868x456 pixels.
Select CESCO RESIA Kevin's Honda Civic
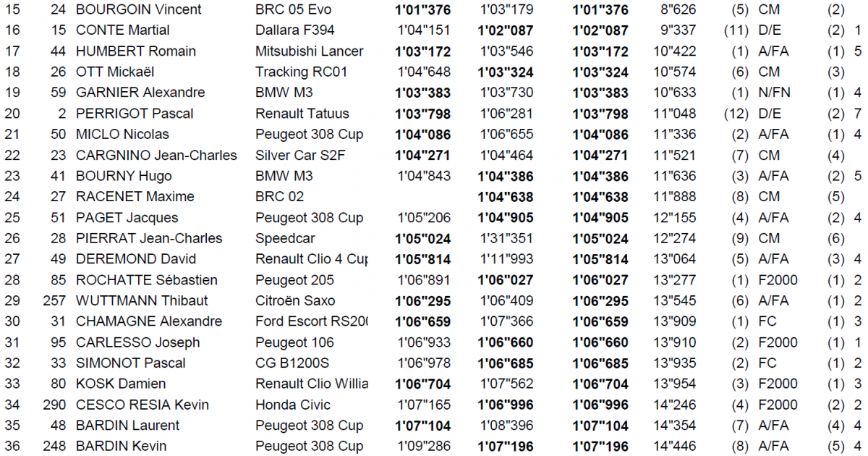(x=293, y=405)
